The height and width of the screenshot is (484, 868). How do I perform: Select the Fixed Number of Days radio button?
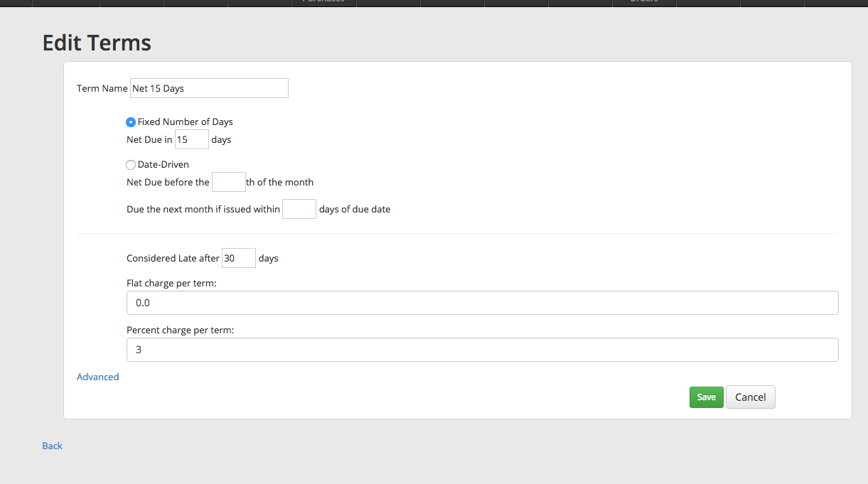click(x=131, y=122)
